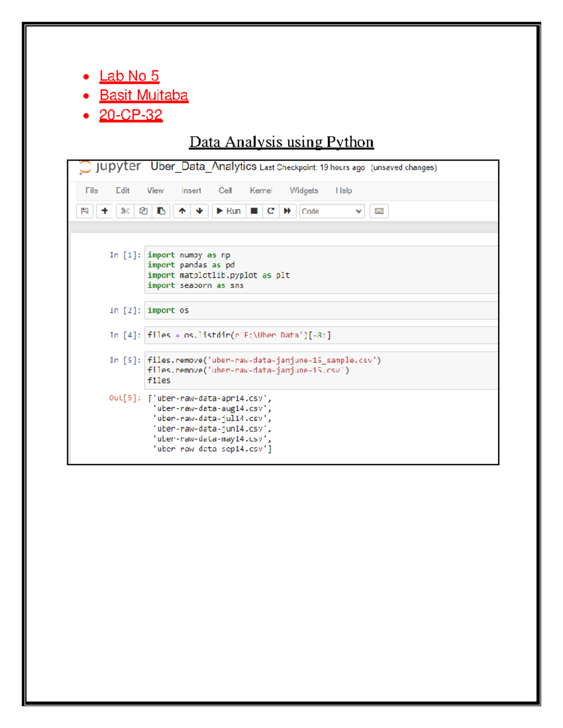Click the Jupyter logo
The image size is (563, 728).
[x=110, y=167]
